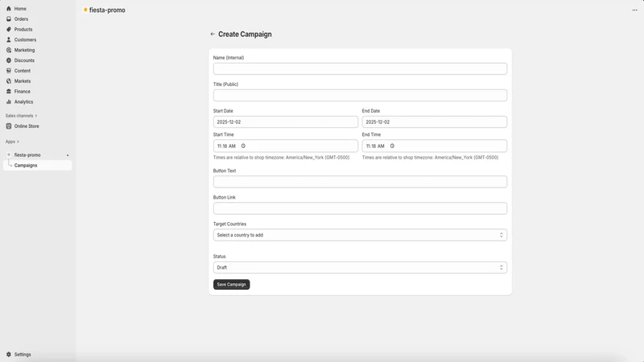Click the Save Campaign button
644x362 pixels.
pos(231,284)
